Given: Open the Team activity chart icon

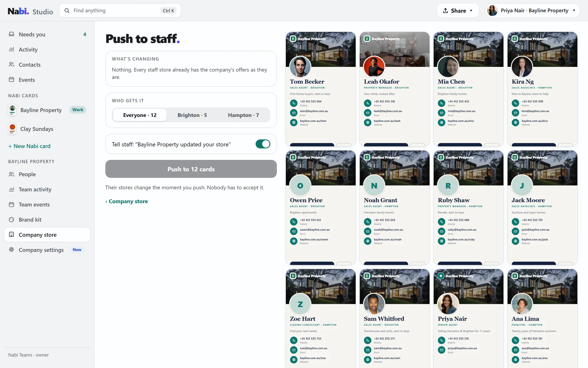Looking at the screenshot, I should point(11,189).
